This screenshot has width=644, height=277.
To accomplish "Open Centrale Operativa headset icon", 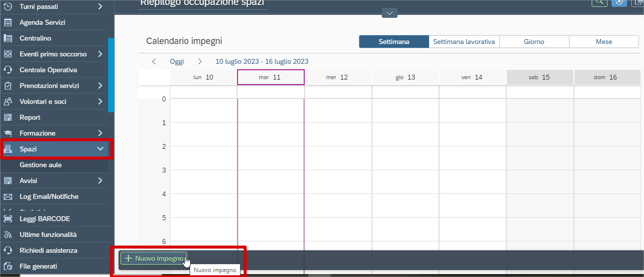I will pos(8,70).
